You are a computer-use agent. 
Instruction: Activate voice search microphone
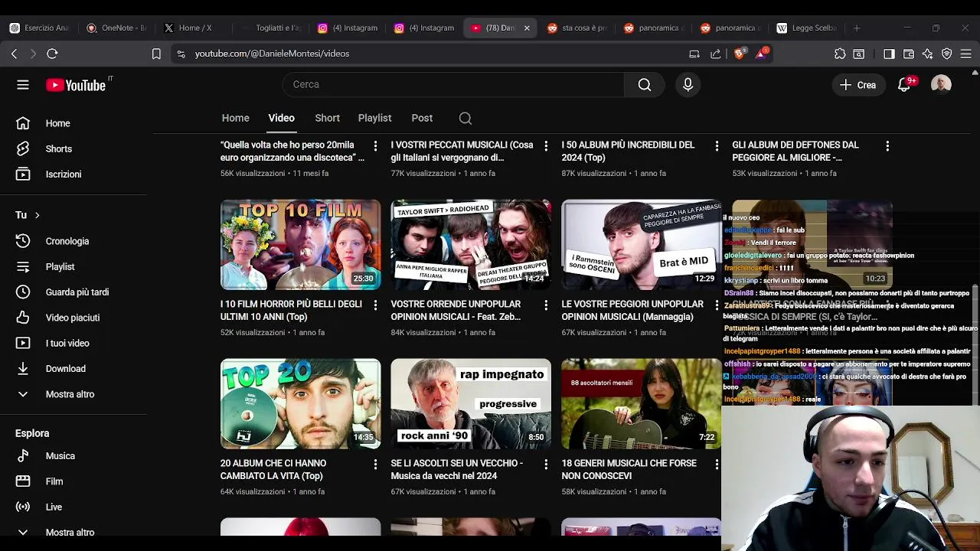[688, 85]
